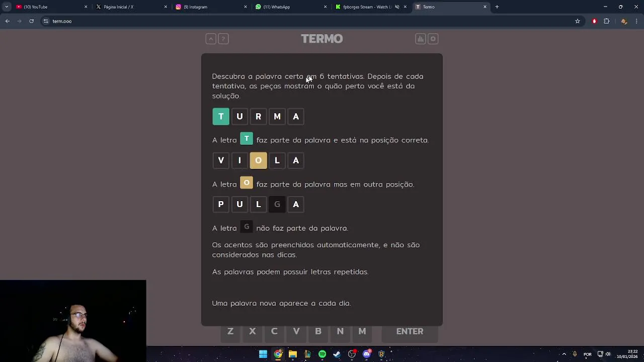This screenshot has height=362, width=644.
Task: Open Steam from the taskbar
Action: click(337, 354)
